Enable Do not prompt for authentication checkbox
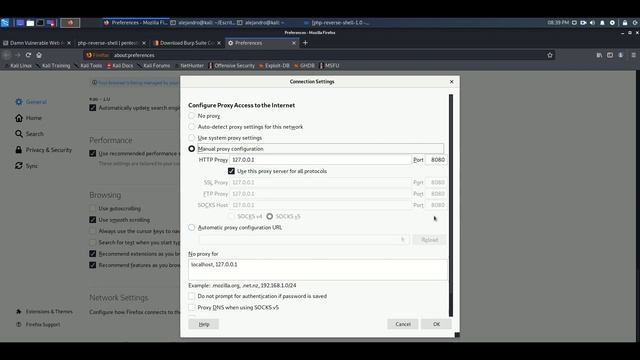 click(x=191, y=296)
